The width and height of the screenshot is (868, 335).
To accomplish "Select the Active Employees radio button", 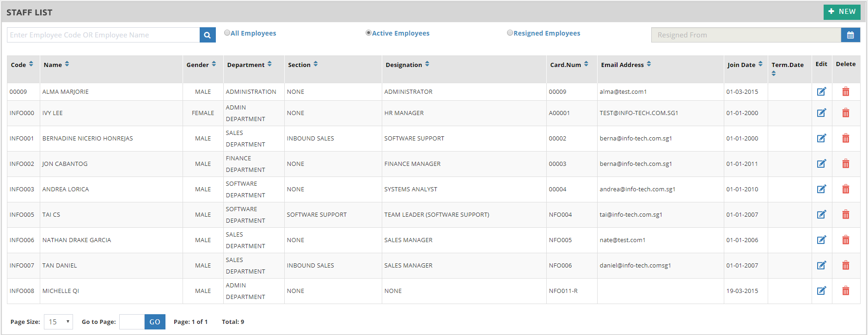I will [x=368, y=33].
